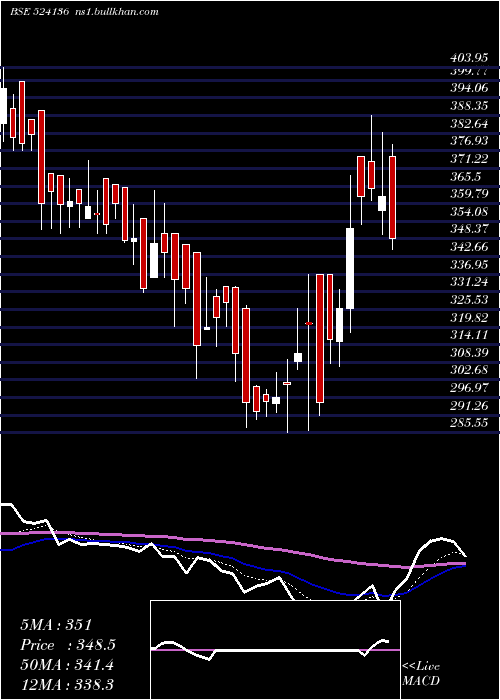Click the ns1.bullkhan.com site label

pos(116,12)
